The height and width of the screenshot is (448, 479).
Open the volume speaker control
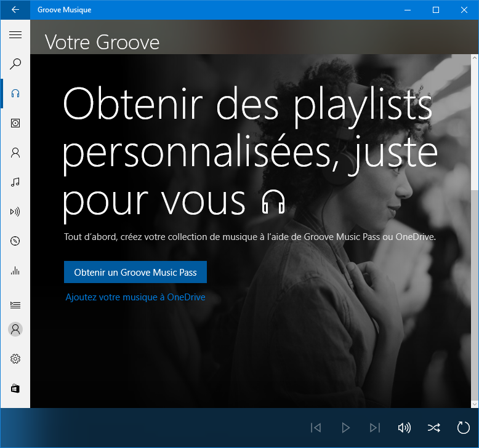(x=404, y=428)
